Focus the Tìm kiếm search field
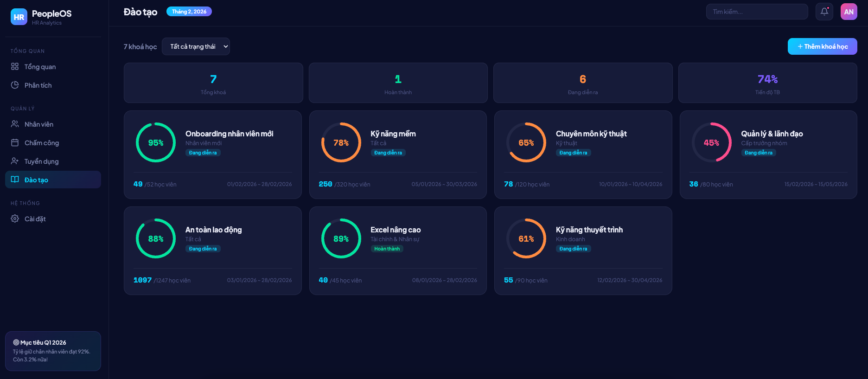 [x=757, y=12]
